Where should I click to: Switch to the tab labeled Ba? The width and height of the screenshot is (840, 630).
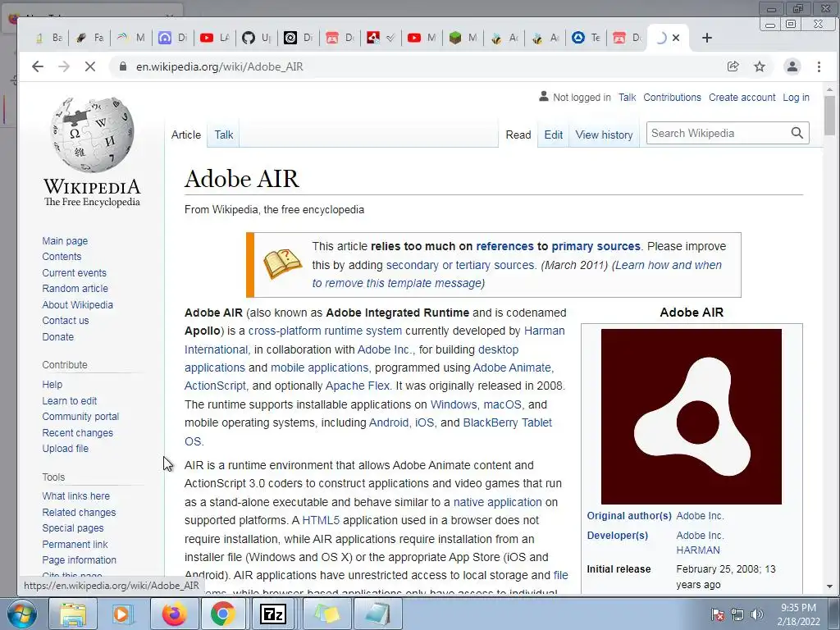point(49,38)
